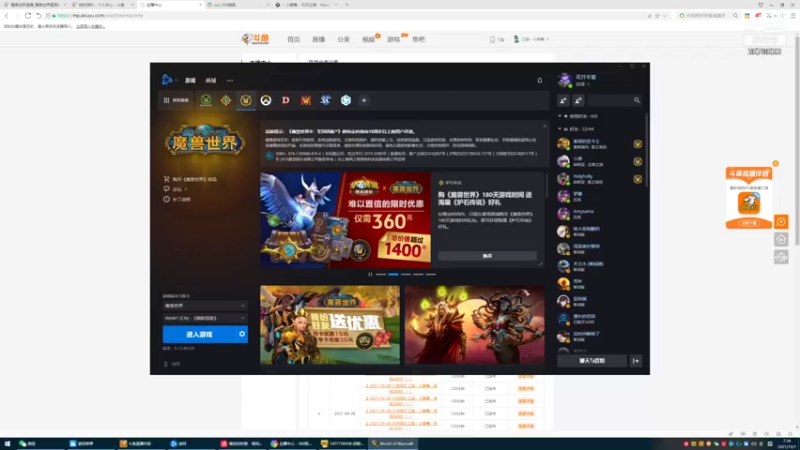Select the Hearthstone game icon
The width and height of the screenshot is (800, 450).
pos(226,100)
